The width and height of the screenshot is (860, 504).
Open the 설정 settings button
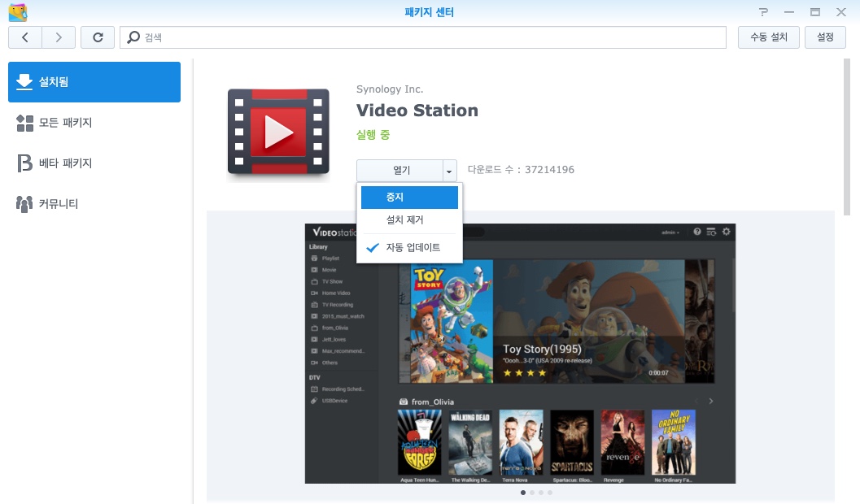(825, 37)
